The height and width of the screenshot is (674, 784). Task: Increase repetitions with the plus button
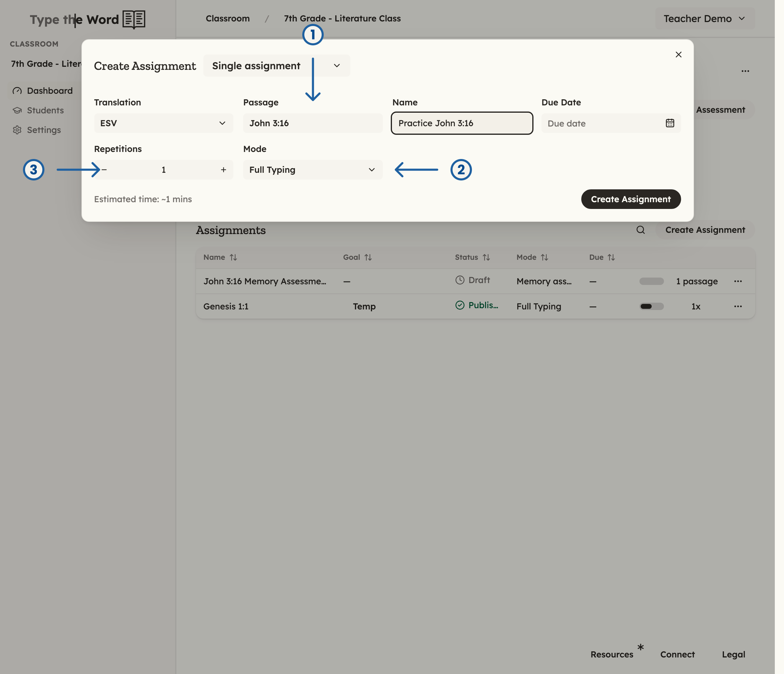click(x=224, y=169)
